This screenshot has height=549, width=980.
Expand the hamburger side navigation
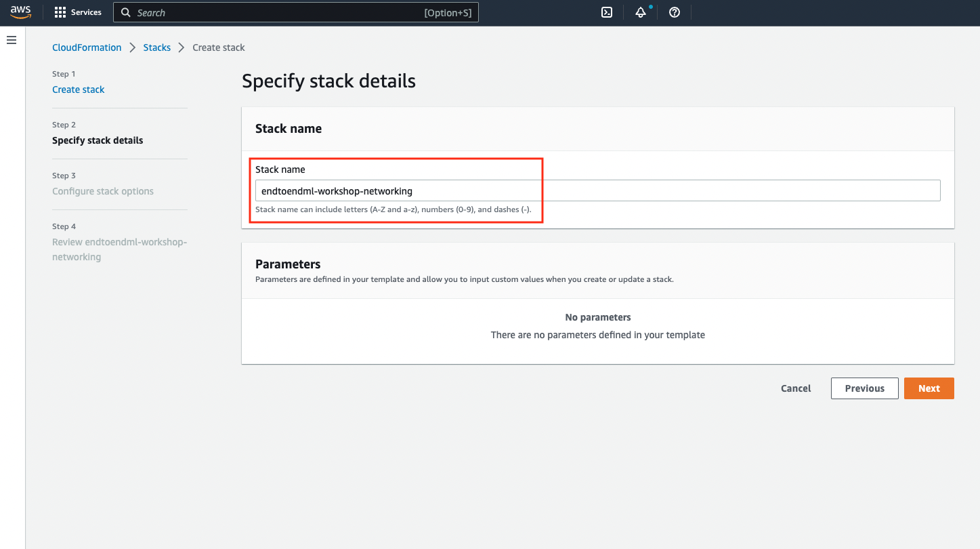[x=12, y=40]
